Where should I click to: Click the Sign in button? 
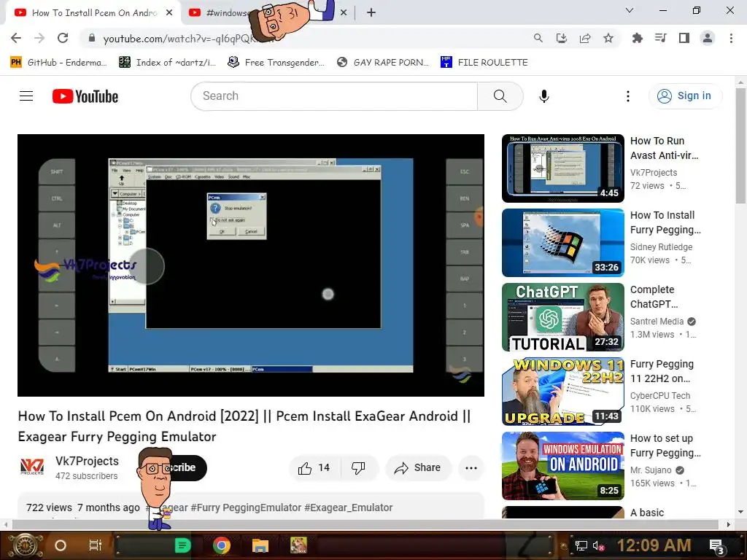(685, 96)
